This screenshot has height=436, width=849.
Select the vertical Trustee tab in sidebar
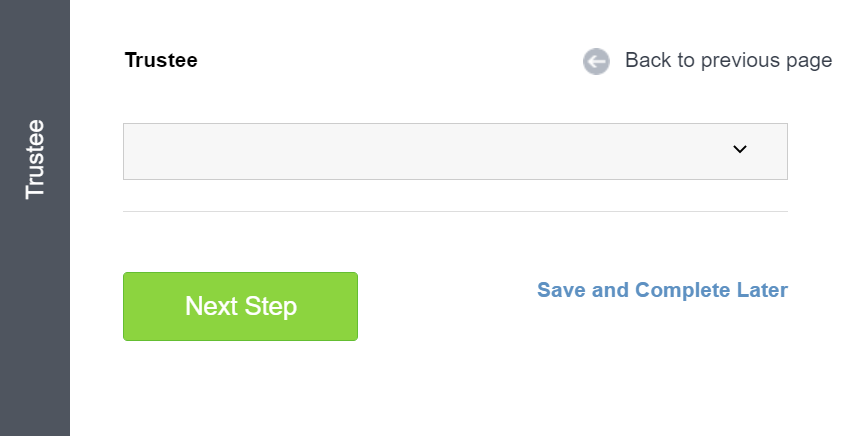pyautogui.click(x=35, y=159)
